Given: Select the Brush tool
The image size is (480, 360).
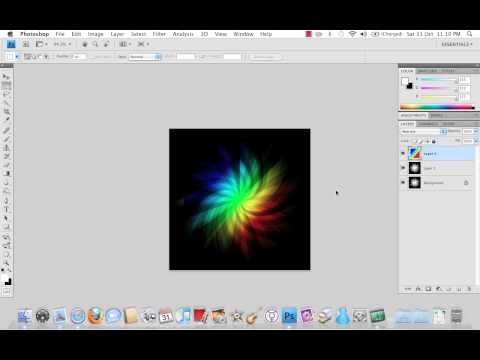Looking at the screenshot, I should coord(6,138).
